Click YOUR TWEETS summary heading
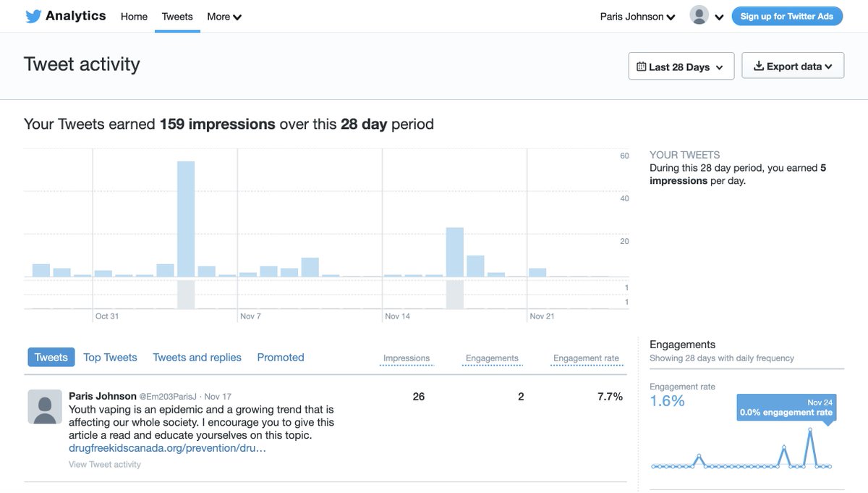 pos(685,155)
